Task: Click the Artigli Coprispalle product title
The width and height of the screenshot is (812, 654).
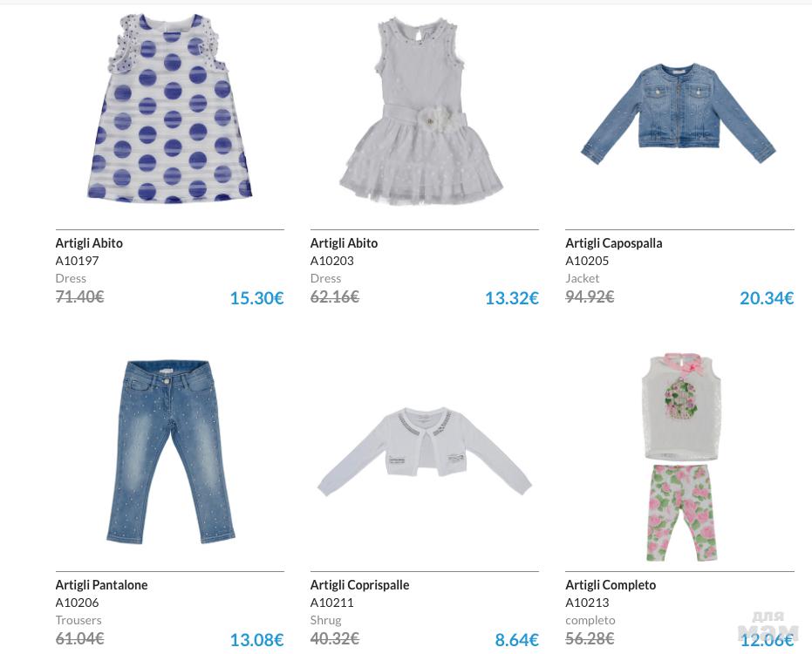Action: [360, 584]
